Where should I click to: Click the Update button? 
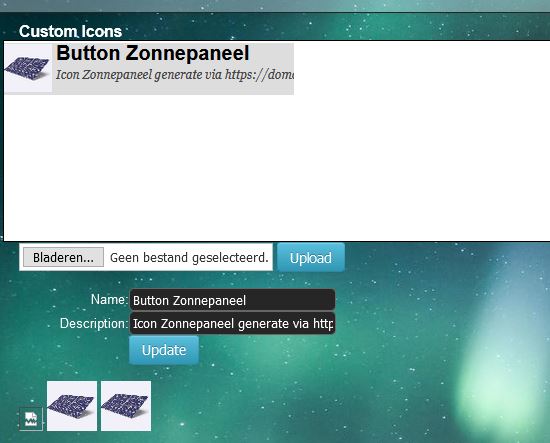pyautogui.click(x=164, y=350)
